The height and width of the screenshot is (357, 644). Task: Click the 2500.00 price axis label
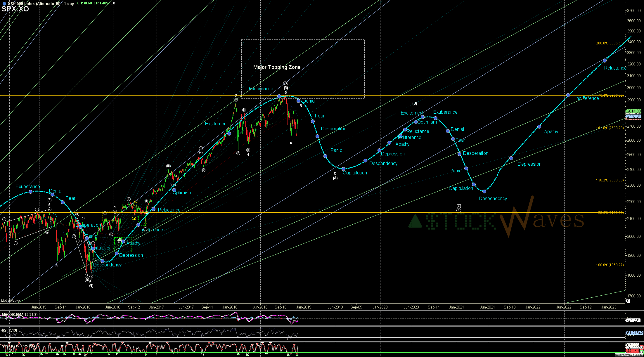coord(634,155)
